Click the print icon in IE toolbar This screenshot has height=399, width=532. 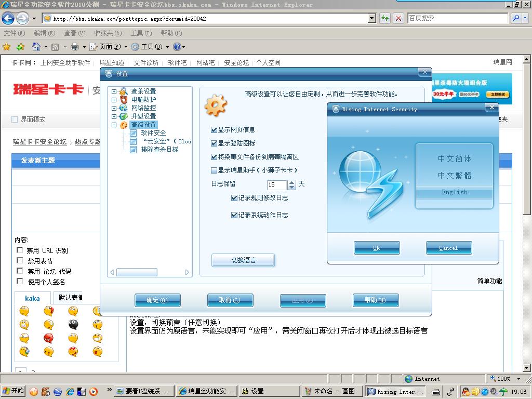point(75,47)
